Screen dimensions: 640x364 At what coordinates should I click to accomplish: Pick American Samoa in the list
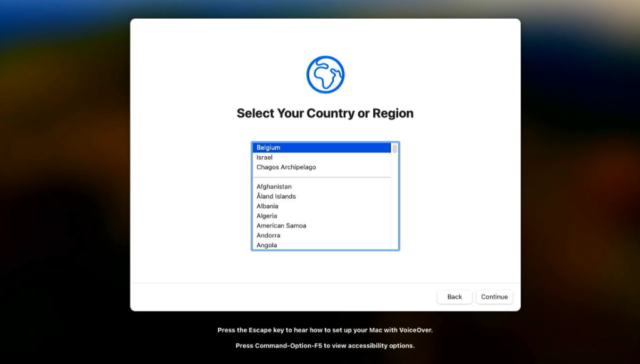(322, 226)
